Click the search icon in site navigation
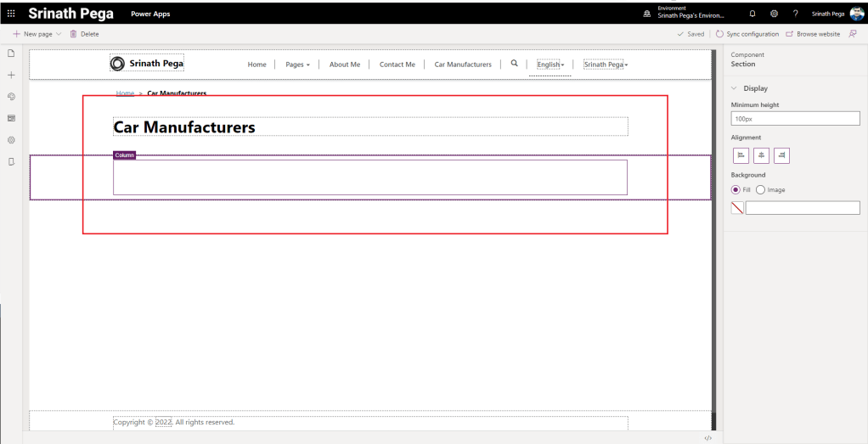 pos(514,64)
